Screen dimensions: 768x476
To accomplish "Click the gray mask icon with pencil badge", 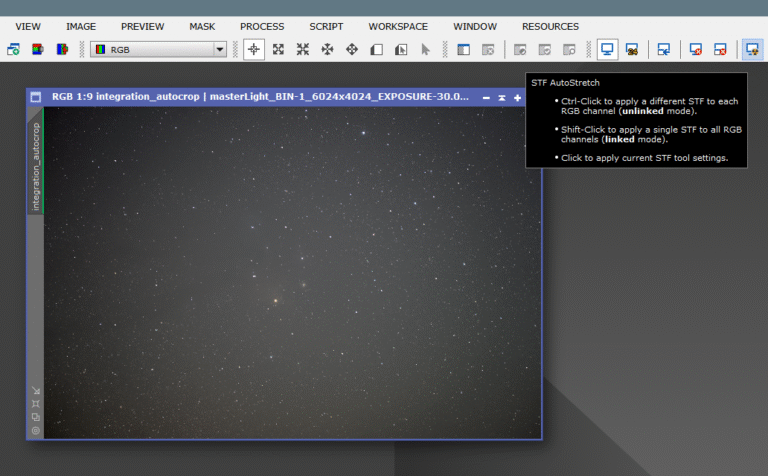I will [520, 49].
